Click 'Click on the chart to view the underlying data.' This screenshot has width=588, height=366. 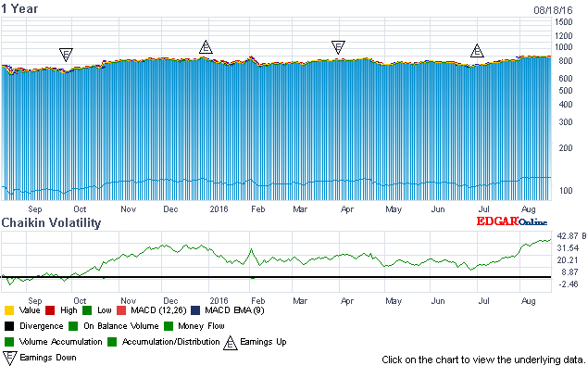point(483,360)
